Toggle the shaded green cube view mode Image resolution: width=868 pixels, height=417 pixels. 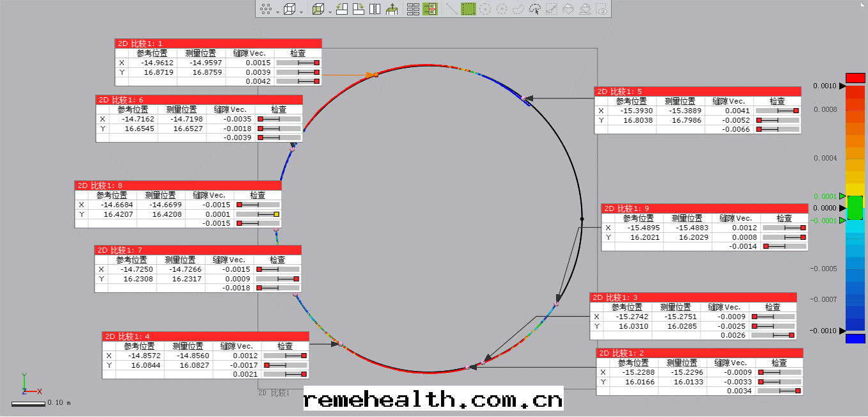(x=318, y=9)
